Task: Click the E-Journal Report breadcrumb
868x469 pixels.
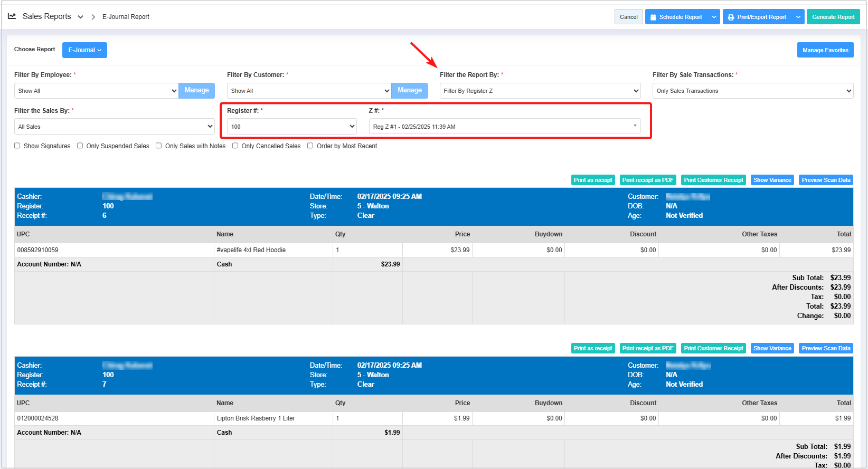Action: pos(126,17)
